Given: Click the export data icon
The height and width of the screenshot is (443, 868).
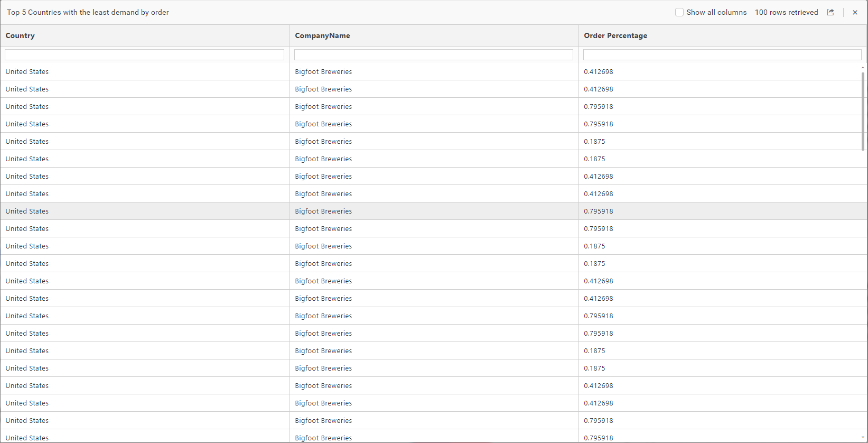Looking at the screenshot, I should (x=830, y=12).
